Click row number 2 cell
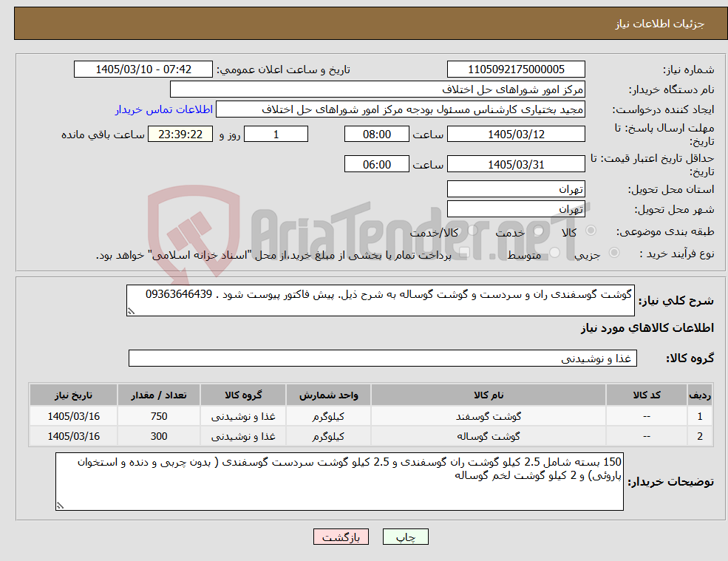728x561 pixels. pos(700,437)
